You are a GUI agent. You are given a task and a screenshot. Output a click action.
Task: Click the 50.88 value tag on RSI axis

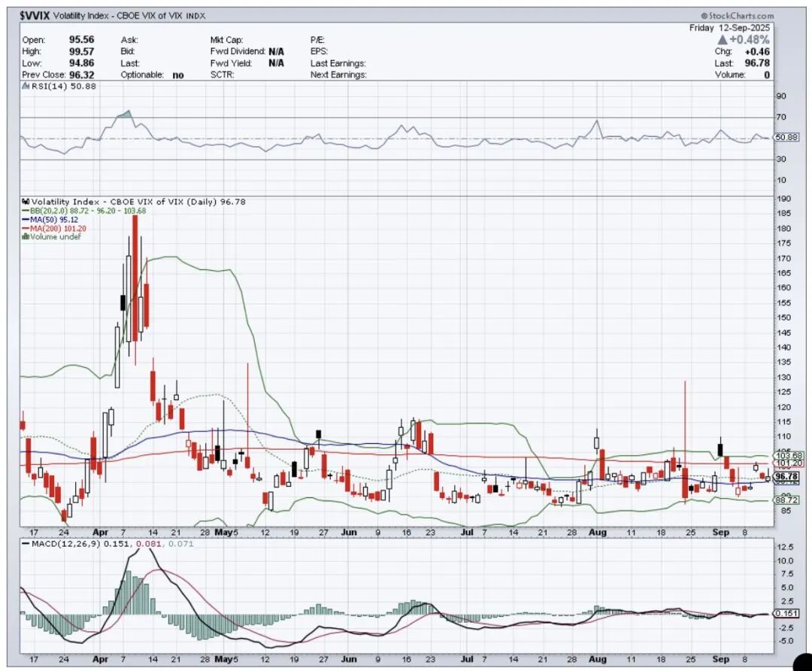click(786, 138)
